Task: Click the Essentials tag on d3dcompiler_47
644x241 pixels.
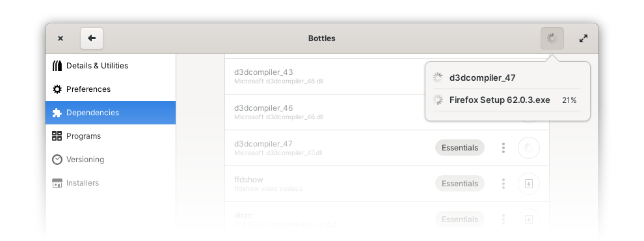Action: 460,148
